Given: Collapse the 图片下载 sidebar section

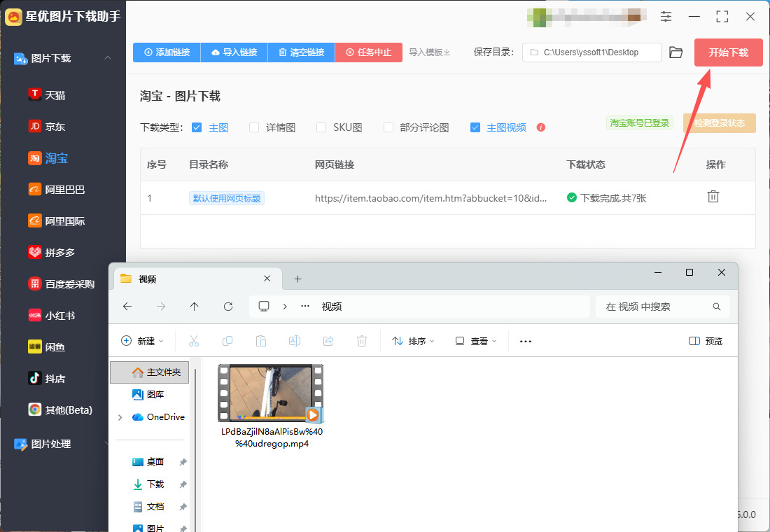Looking at the screenshot, I should coord(107,58).
